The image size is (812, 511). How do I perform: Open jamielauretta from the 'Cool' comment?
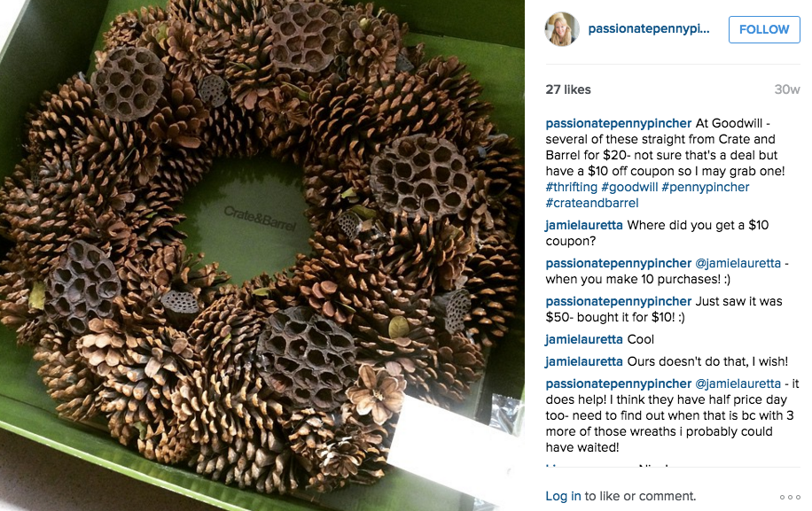click(583, 340)
